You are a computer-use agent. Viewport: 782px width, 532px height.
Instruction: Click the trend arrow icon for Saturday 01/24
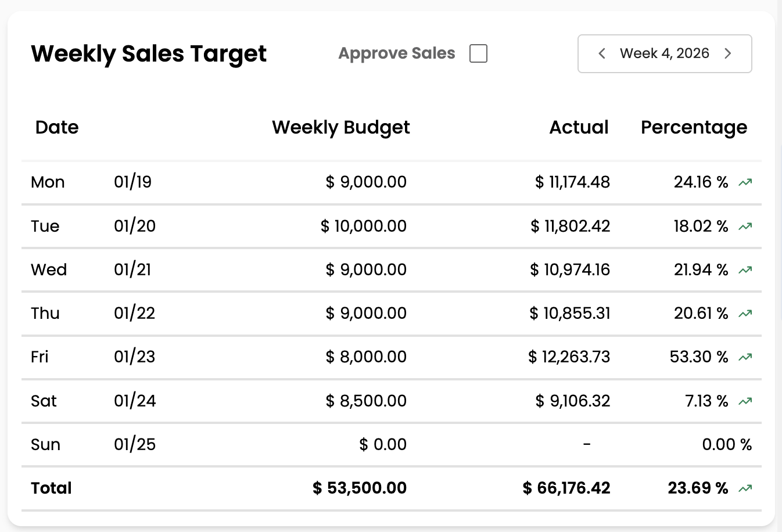(745, 401)
